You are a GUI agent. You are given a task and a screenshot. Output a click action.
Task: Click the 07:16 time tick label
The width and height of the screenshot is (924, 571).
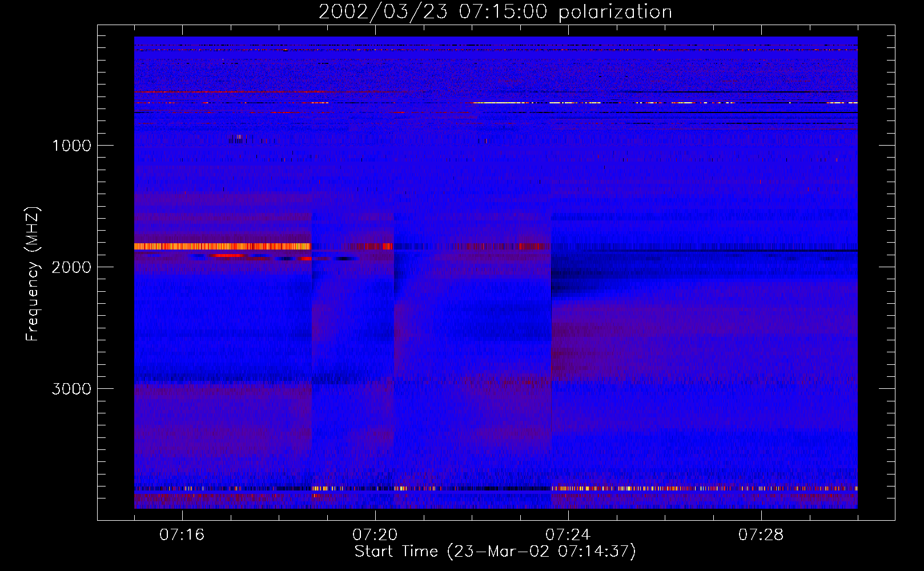point(182,535)
